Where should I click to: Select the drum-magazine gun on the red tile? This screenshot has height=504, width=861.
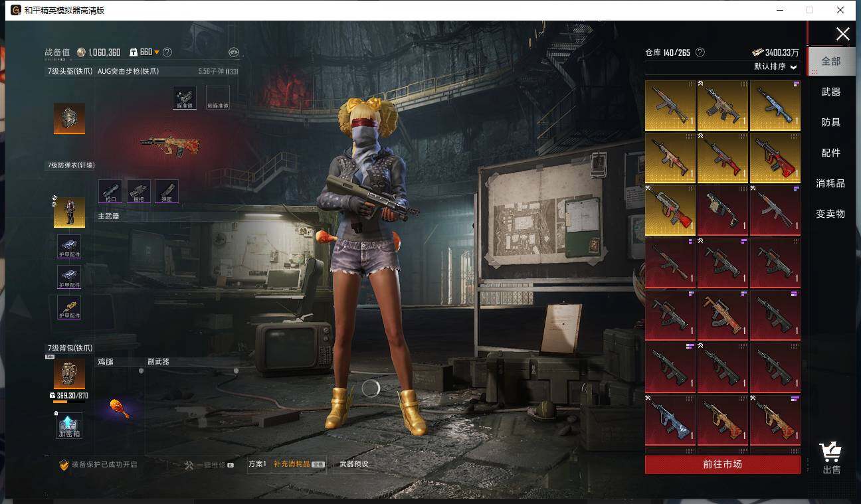[723, 209]
